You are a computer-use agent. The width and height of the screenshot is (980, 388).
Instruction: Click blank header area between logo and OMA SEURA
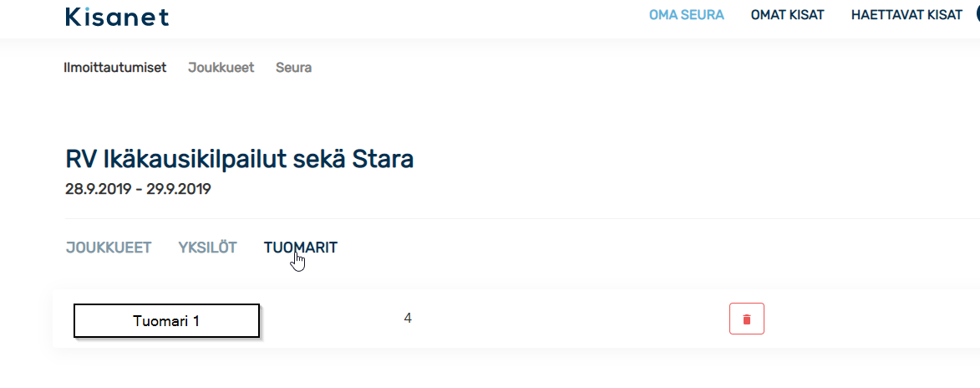point(406,17)
